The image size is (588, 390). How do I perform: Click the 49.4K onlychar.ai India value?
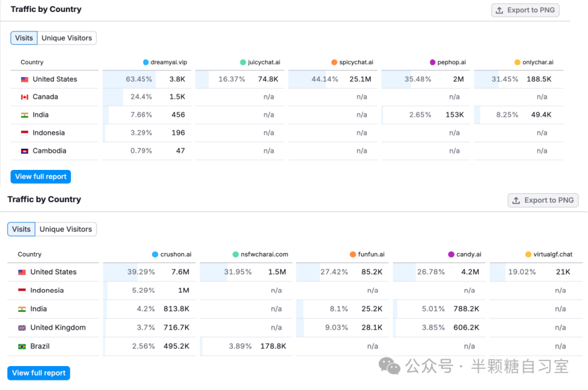541,115
